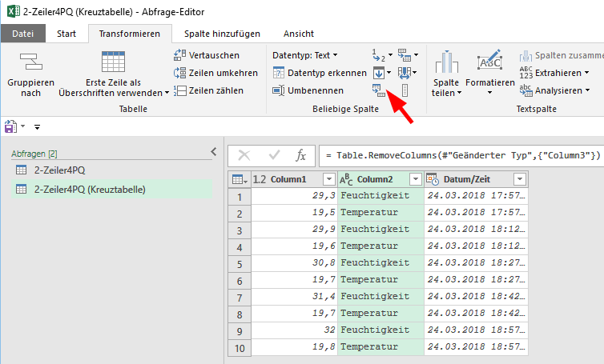604x364 pixels.
Task: Select the 2-Zeiler4PQ (Kreuztabelle) query
Action: (x=111, y=190)
